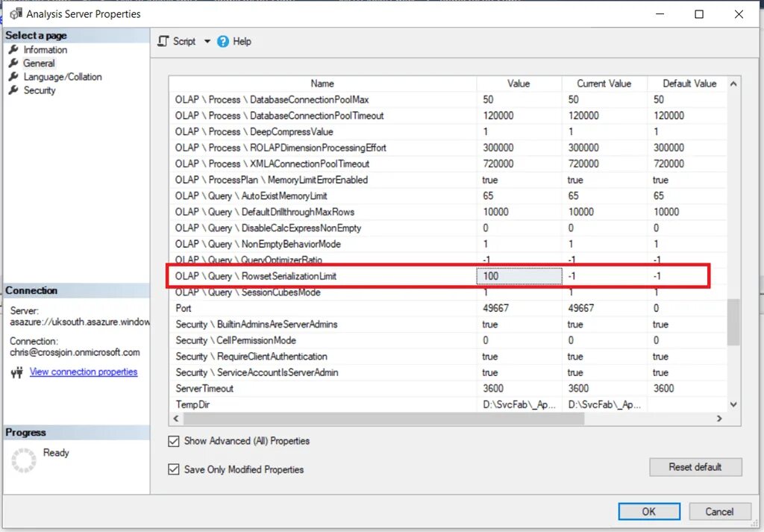Viewport: 764px width, 532px height.
Task: Click wrench icon next to Language/Collation
Action: tap(13, 77)
